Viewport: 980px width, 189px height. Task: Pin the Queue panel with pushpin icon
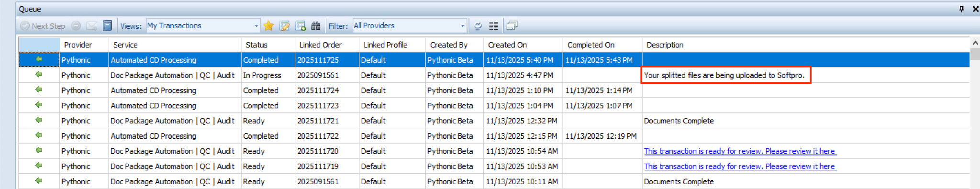tap(962, 9)
